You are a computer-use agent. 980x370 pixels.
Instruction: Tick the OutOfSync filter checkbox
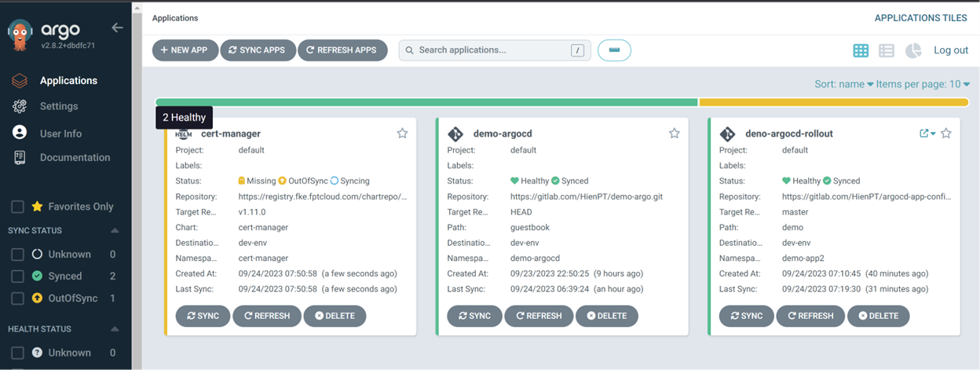(16, 299)
